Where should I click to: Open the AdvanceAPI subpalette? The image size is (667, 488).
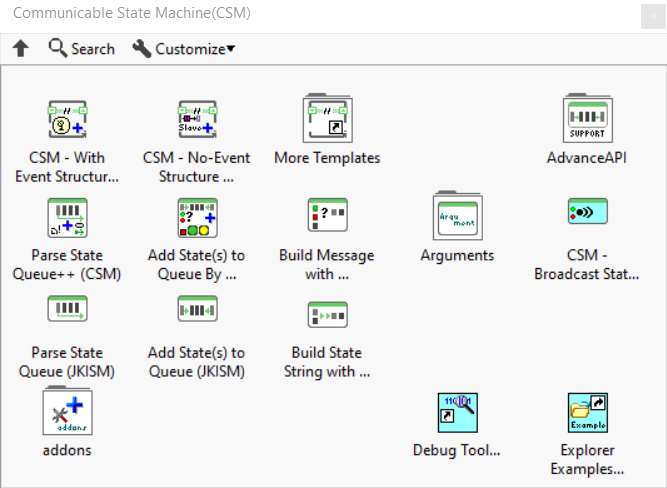click(587, 119)
